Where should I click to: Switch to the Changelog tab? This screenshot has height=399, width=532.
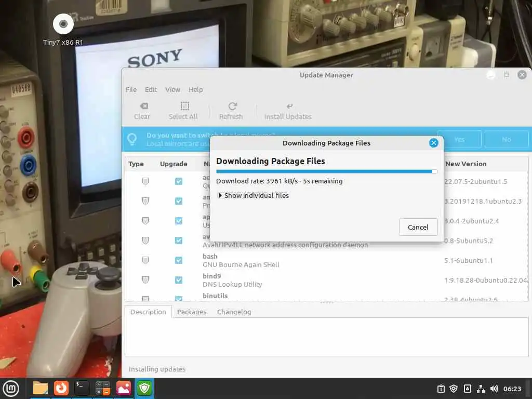tap(234, 312)
